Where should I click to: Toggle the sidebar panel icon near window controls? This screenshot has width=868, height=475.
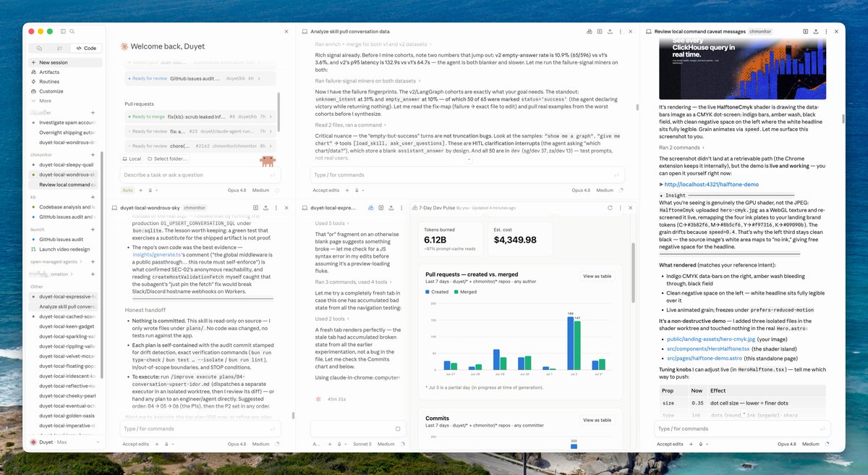64,32
